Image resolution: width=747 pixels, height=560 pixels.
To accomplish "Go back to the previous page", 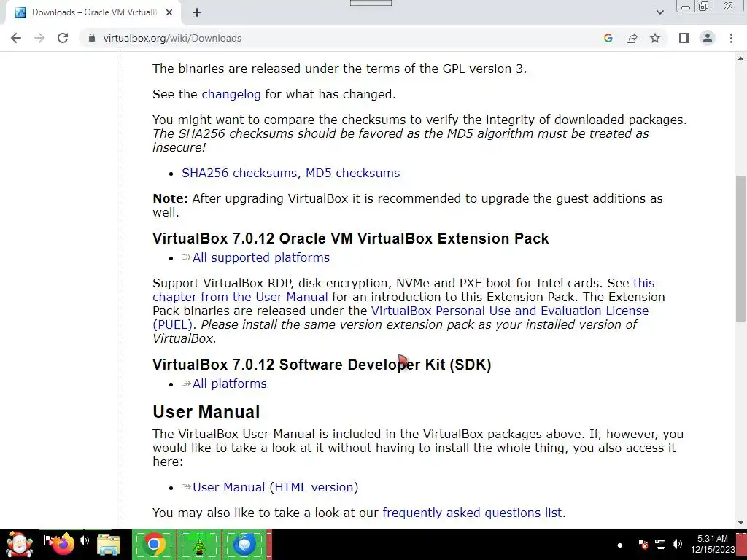I will point(16,38).
